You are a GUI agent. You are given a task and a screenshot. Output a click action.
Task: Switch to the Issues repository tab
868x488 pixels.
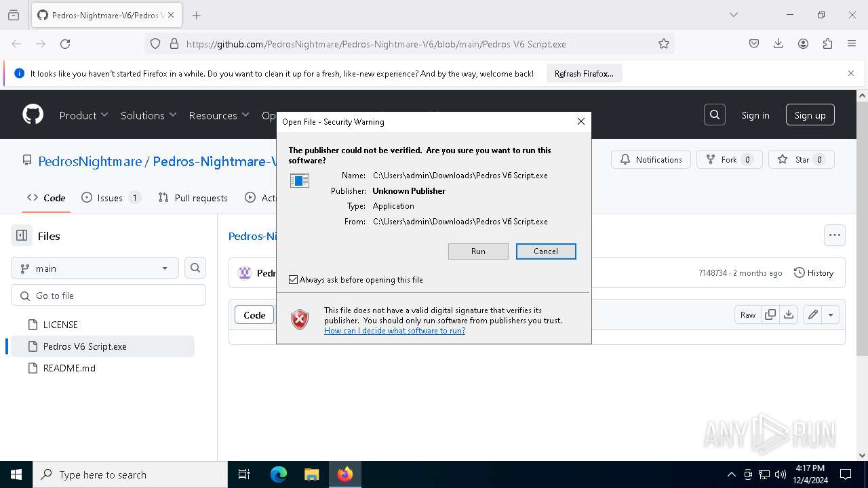click(111, 198)
